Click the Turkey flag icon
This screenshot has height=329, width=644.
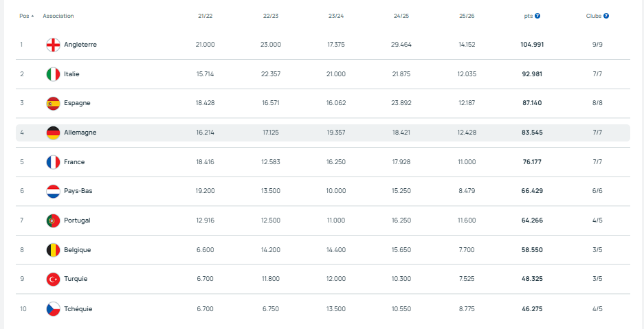point(53,279)
